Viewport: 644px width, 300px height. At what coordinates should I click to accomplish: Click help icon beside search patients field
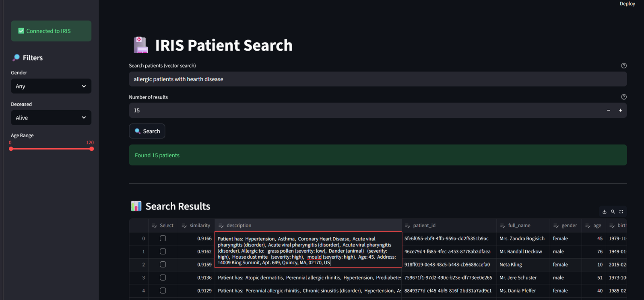[623, 66]
